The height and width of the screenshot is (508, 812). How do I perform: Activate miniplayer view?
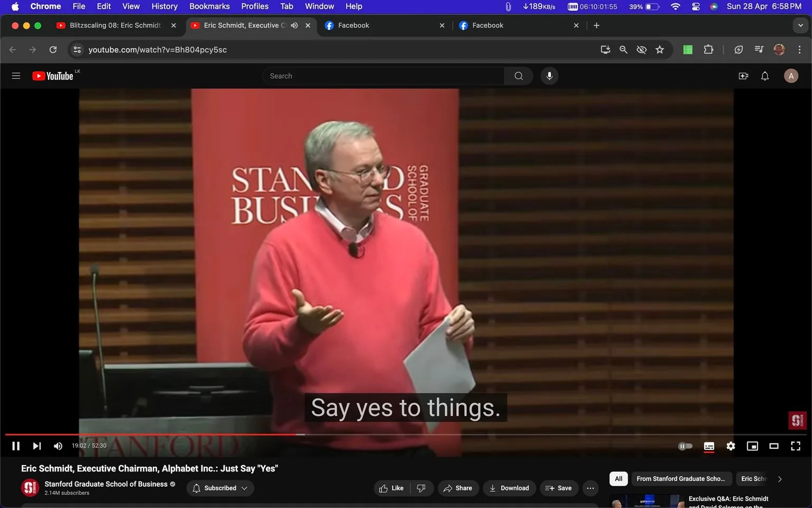click(x=752, y=446)
